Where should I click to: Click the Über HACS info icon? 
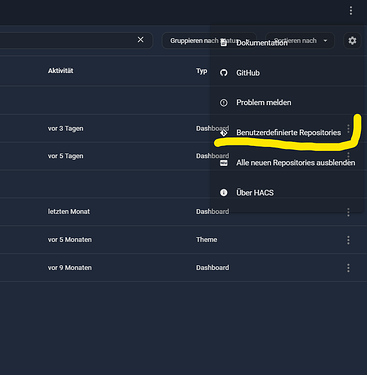(224, 193)
